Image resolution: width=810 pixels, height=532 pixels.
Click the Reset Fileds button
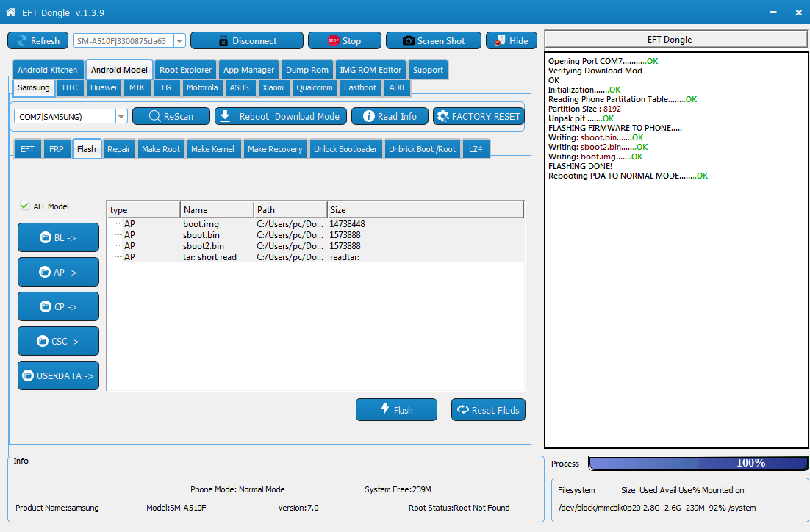488,409
